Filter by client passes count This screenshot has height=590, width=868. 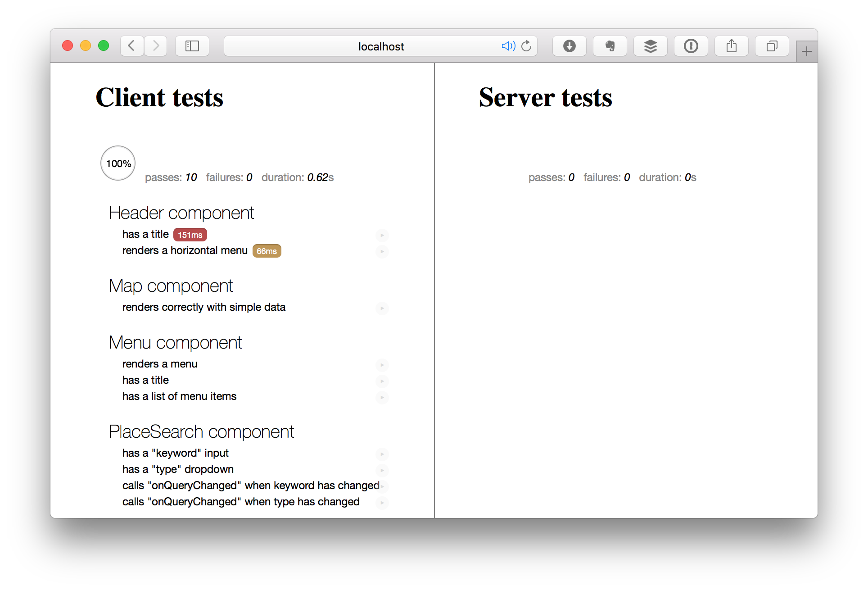pos(171,177)
